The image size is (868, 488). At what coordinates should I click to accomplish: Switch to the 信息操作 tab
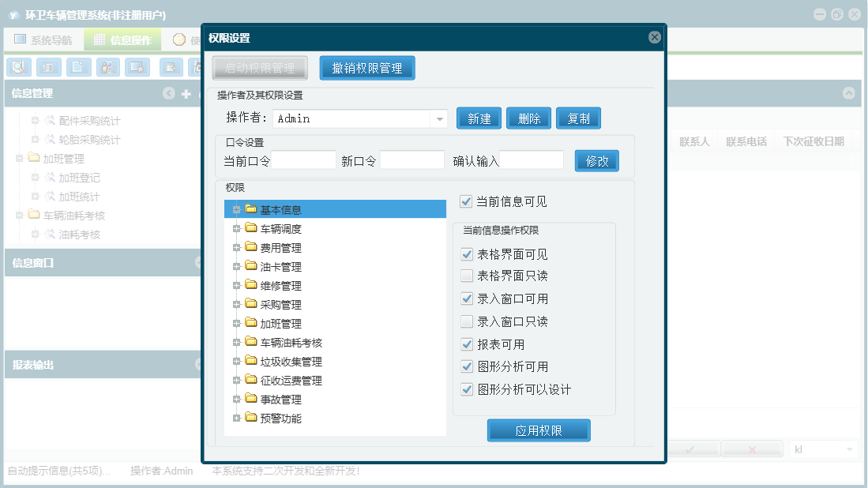click(123, 39)
